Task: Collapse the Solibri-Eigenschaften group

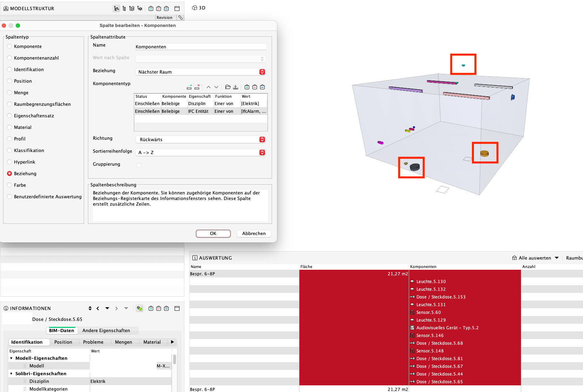Action: pyautogui.click(x=11, y=373)
